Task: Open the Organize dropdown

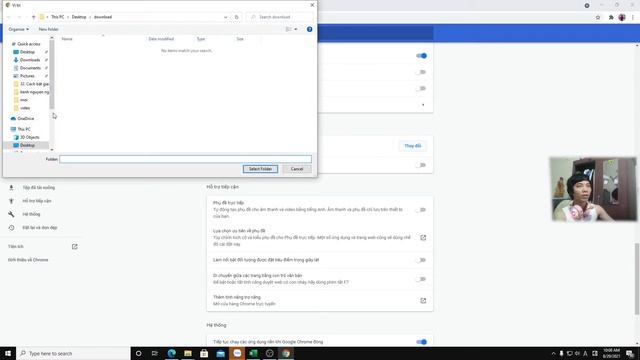Action: [18, 29]
